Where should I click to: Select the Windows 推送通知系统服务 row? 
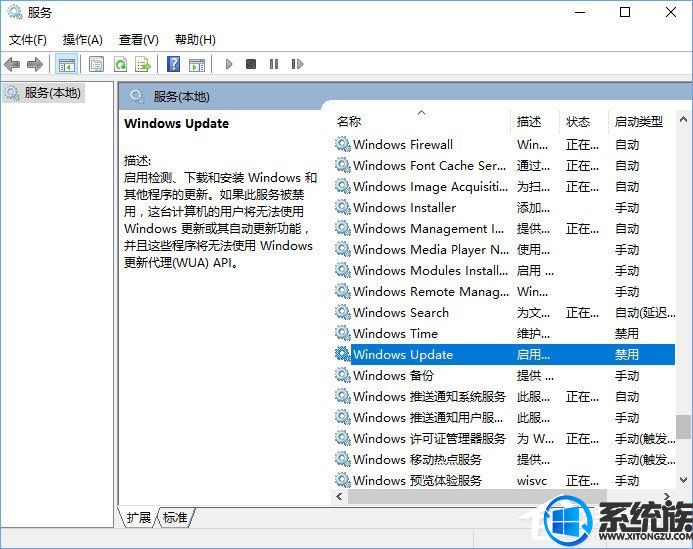point(504,396)
